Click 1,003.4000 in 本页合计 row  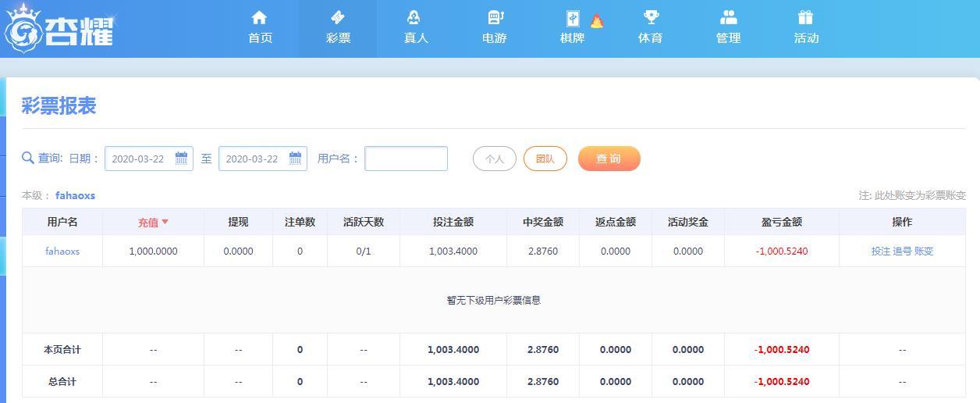click(x=453, y=350)
